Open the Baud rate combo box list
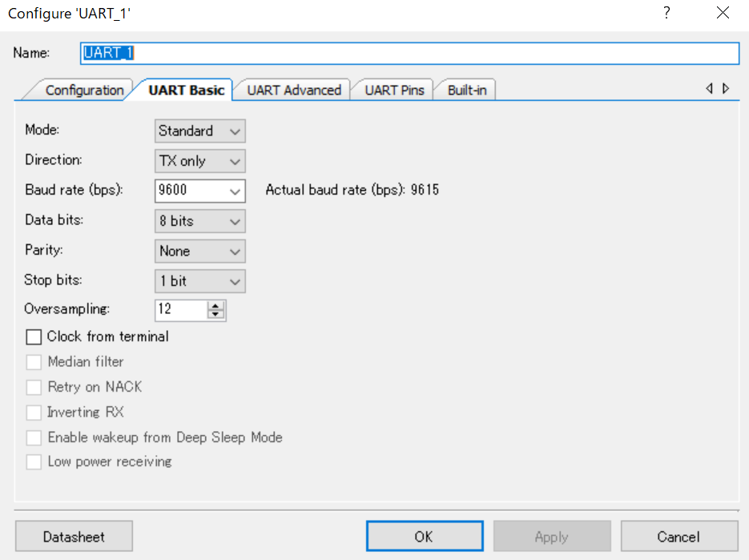Viewport: 749px width, 560px height. point(235,191)
